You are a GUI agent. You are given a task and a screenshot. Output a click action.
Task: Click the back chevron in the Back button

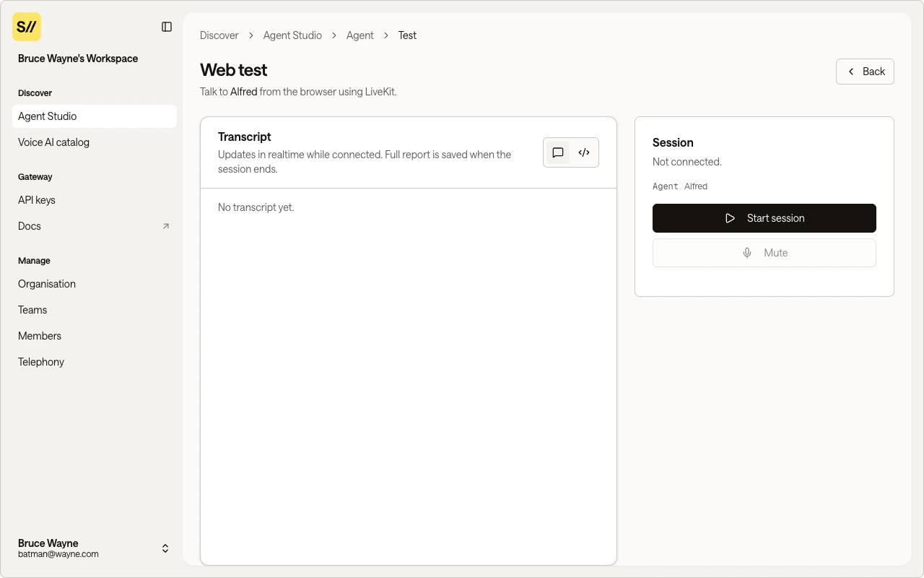coord(851,72)
